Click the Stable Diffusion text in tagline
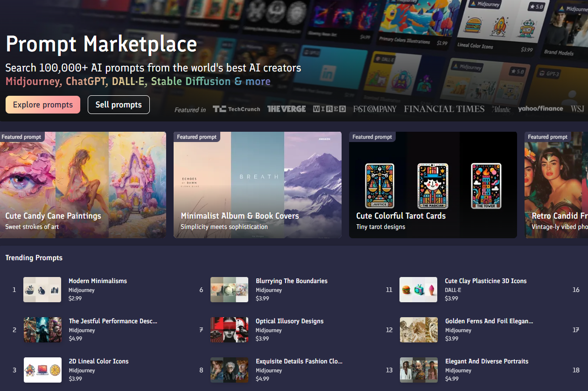Image resolution: width=588 pixels, height=391 pixels. click(x=191, y=81)
